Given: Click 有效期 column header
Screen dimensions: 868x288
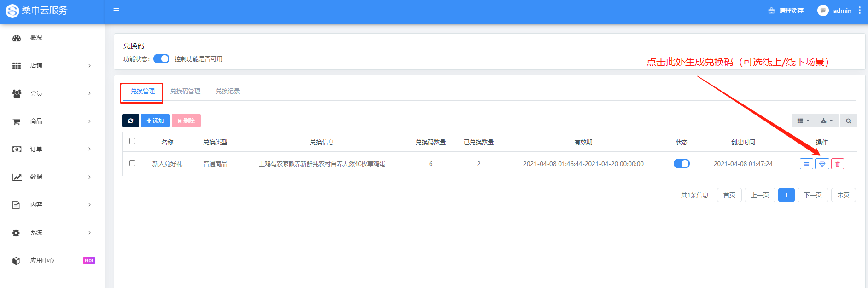Looking at the screenshot, I should point(583,142).
